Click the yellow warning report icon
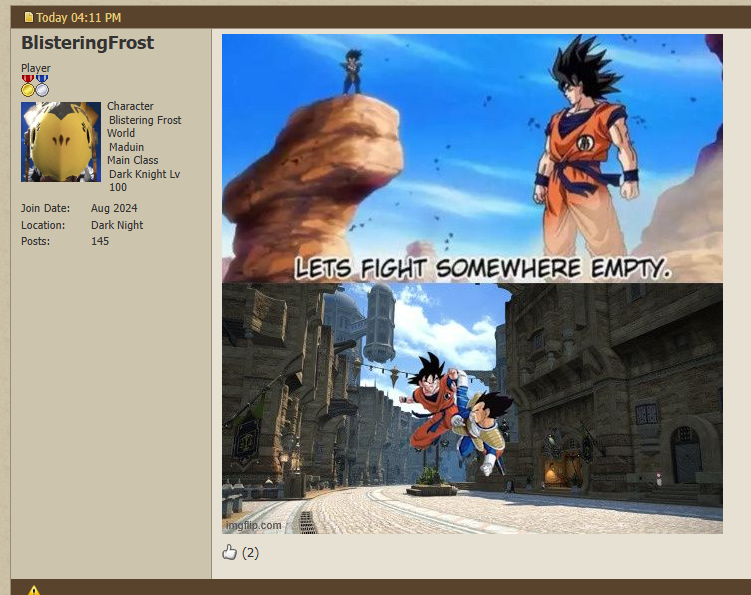Screen dimensions: 751x595 pyautogui.click(x=34, y=590)
